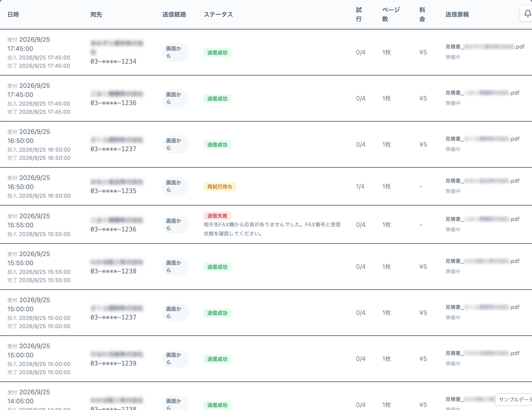
Task: Click the ¥5 fee in 03-****-1239 row
Action: pyautogui.click(x=423, y=359)
